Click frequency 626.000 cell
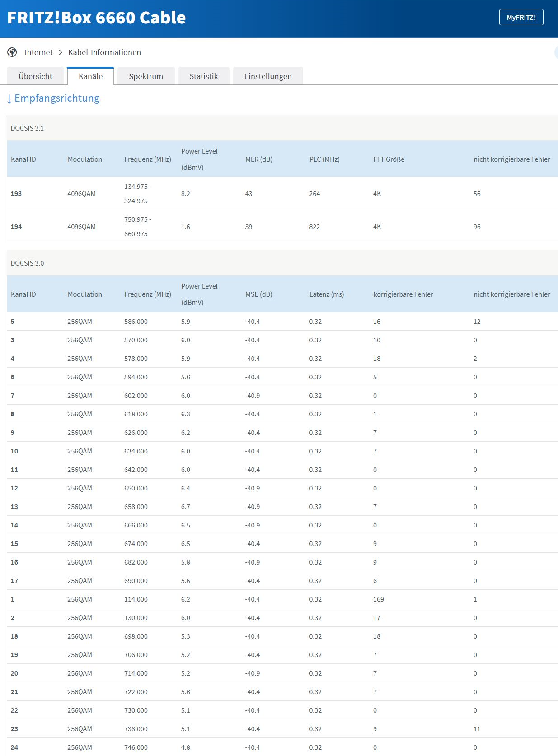The height and width of the screenshot is (756, 558). (x=136, y=433)
